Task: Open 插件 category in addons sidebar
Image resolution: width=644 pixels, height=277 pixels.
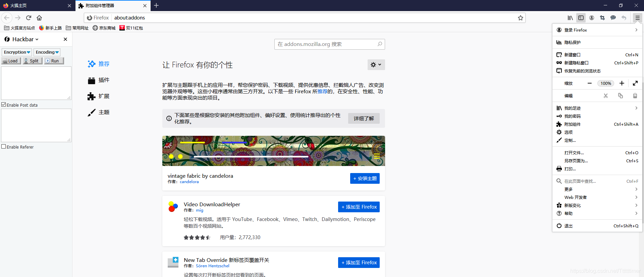Action: [x=99, y=80]
